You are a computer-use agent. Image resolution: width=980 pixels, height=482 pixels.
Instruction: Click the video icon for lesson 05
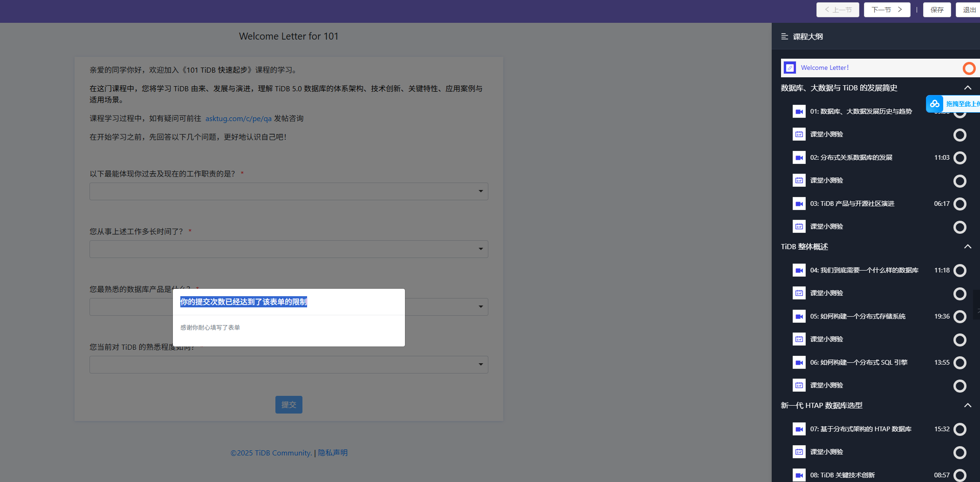799,316
